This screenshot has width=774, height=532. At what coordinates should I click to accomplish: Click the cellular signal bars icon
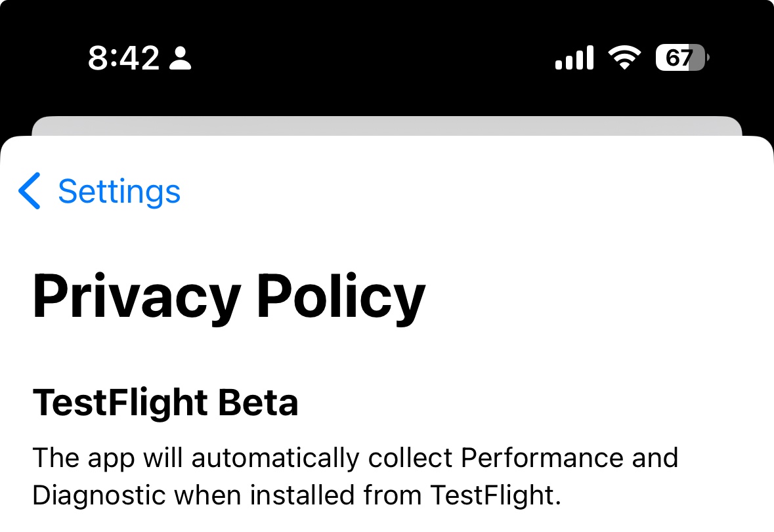coord(574,58)
